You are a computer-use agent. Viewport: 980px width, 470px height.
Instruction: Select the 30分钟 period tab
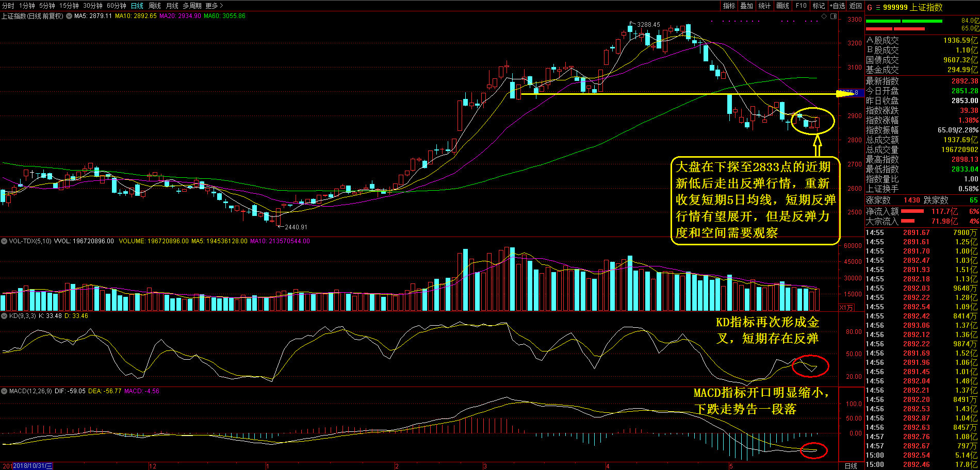pos(93,6)
